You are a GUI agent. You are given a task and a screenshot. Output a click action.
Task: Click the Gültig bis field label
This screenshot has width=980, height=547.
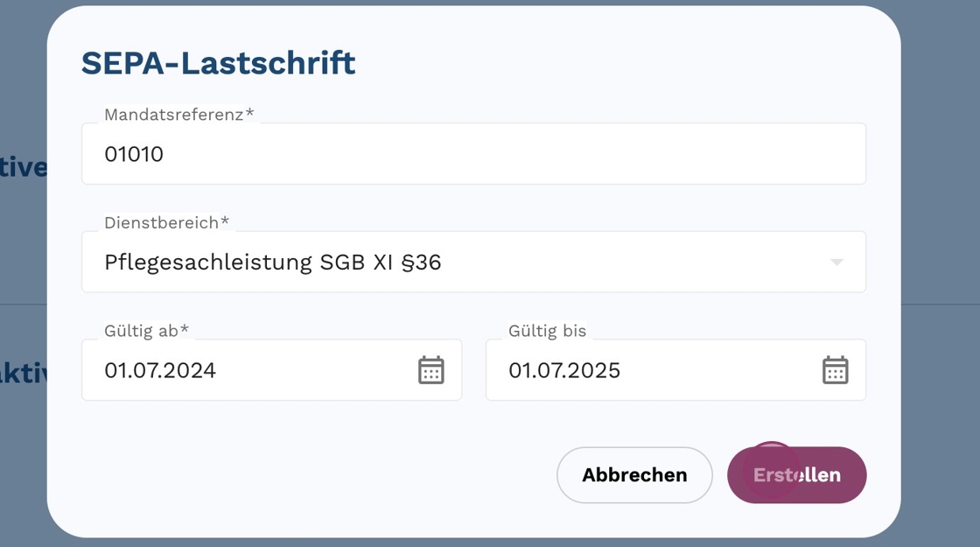[x=547, y=331]
